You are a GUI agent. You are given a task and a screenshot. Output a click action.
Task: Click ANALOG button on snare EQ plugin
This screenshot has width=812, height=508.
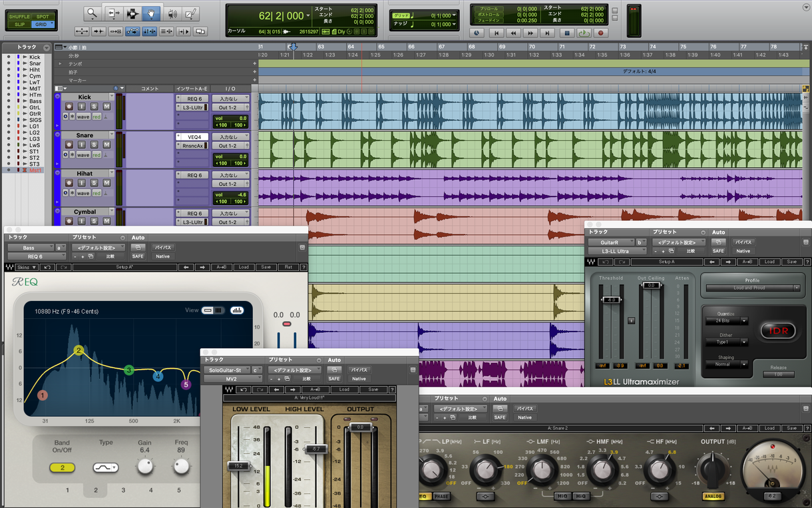pyautogui.click(x=713, y=496)
